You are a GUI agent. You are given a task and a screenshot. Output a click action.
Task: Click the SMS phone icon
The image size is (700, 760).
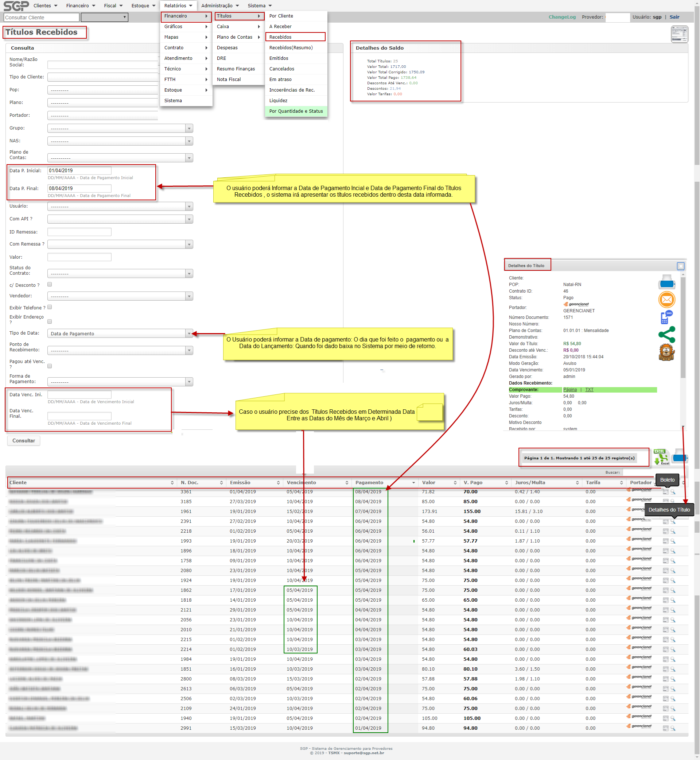click(x=666, y=317)
